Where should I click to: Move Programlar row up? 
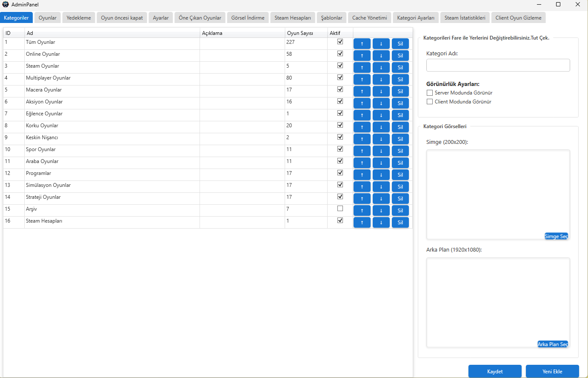pos(362,175)
